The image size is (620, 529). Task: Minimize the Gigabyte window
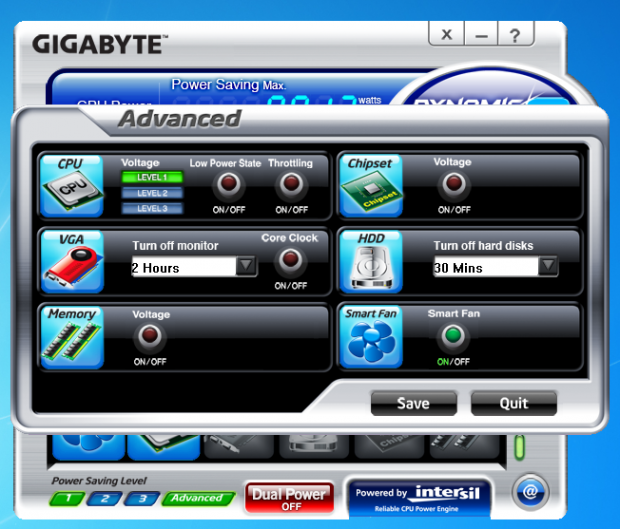coord(481,35)
